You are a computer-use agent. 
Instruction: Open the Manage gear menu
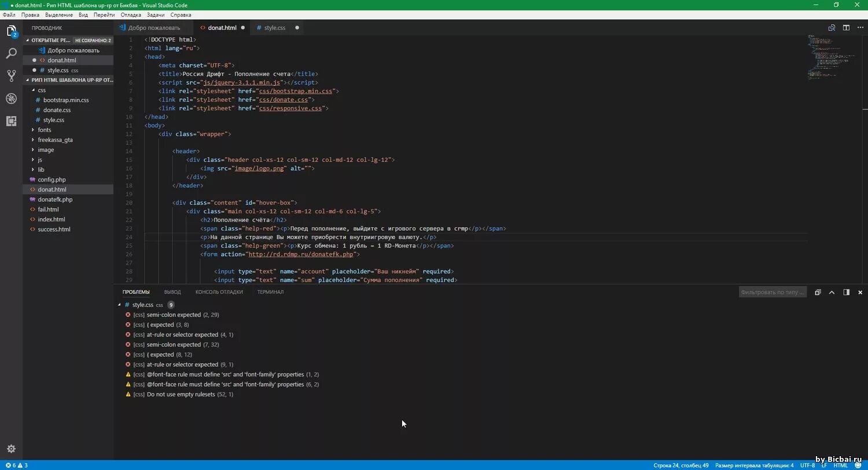point(11,449)
